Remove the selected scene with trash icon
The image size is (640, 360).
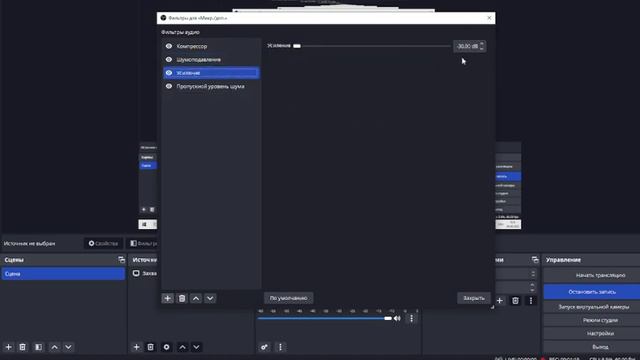coord(22,347)
